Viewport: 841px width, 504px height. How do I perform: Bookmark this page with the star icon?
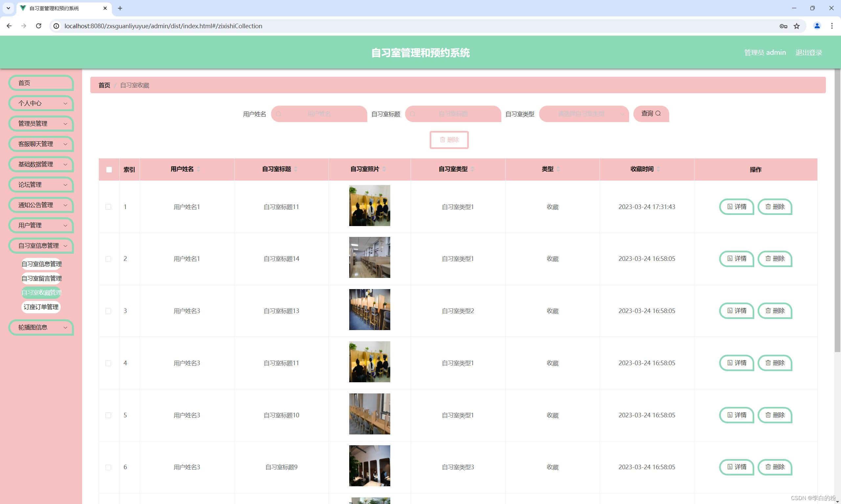point(796,26)
